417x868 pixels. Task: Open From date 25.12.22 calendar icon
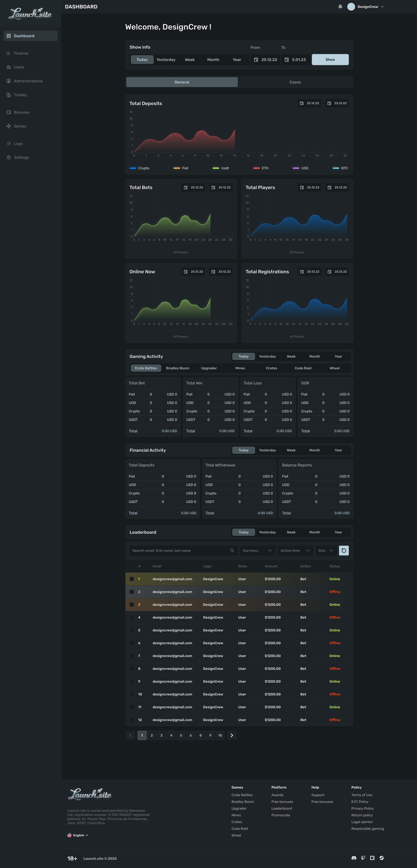256,60
